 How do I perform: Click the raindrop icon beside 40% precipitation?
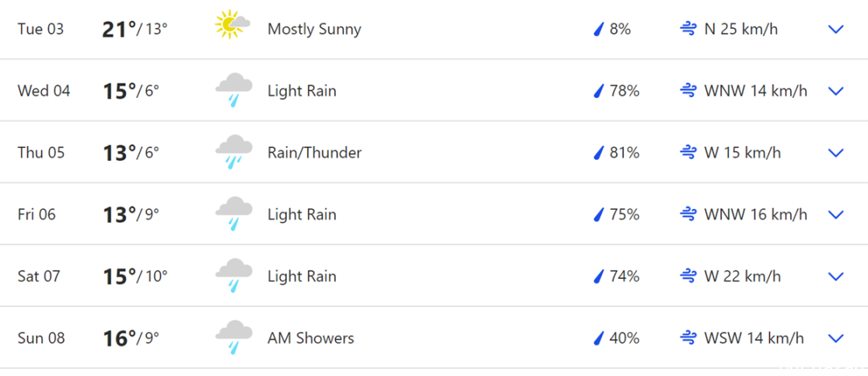pos(598,337)
